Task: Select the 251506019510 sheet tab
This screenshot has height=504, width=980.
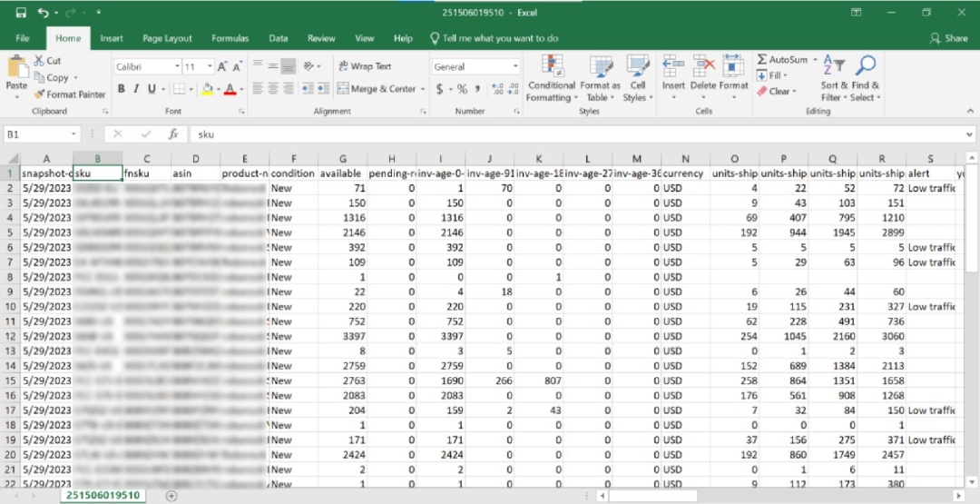Action: coord(103,495)
